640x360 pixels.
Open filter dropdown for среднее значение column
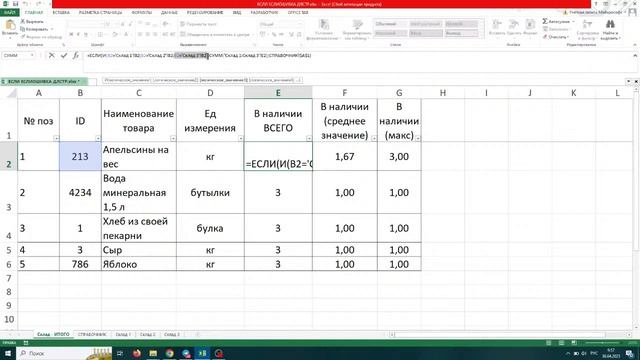tap(374, 138)
